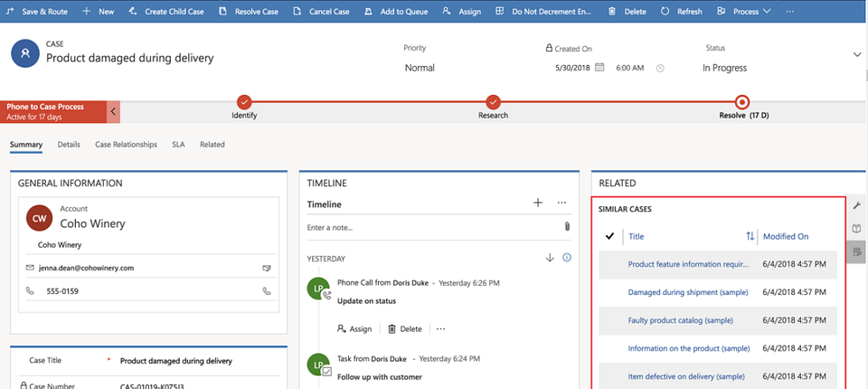Click the Modified On column header

786,236
